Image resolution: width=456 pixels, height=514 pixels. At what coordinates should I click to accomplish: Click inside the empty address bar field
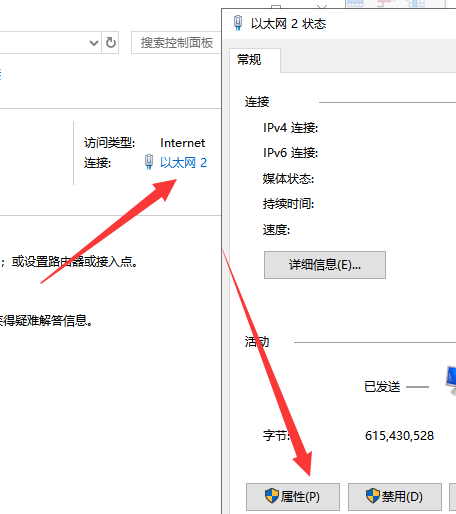43,43
